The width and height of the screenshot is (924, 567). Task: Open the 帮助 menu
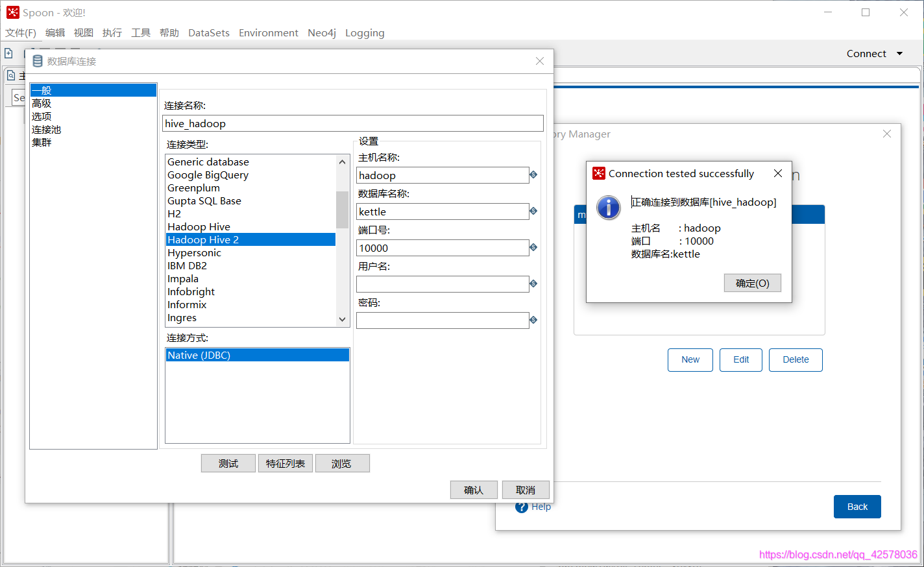[x=169, y=33]
